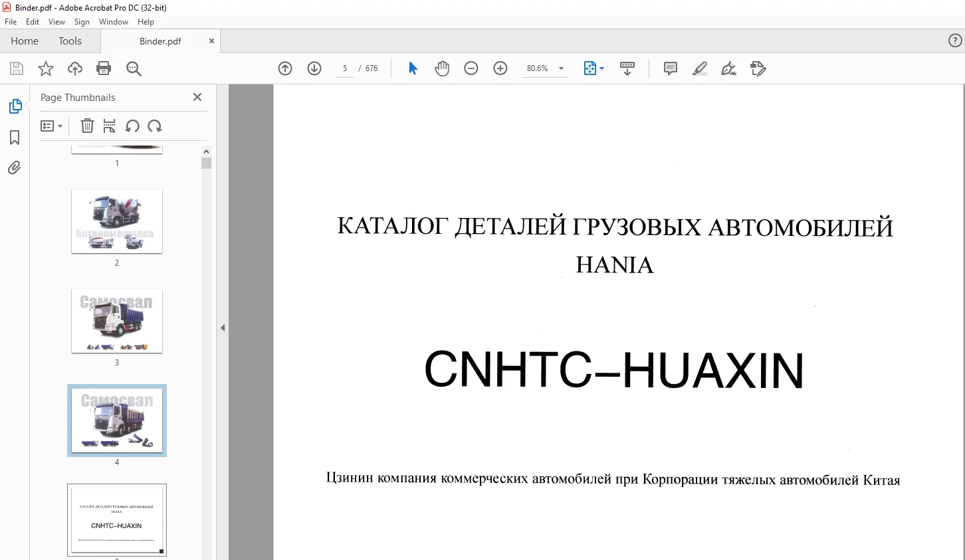Rotate page counterclockwise

coord(132,126)
